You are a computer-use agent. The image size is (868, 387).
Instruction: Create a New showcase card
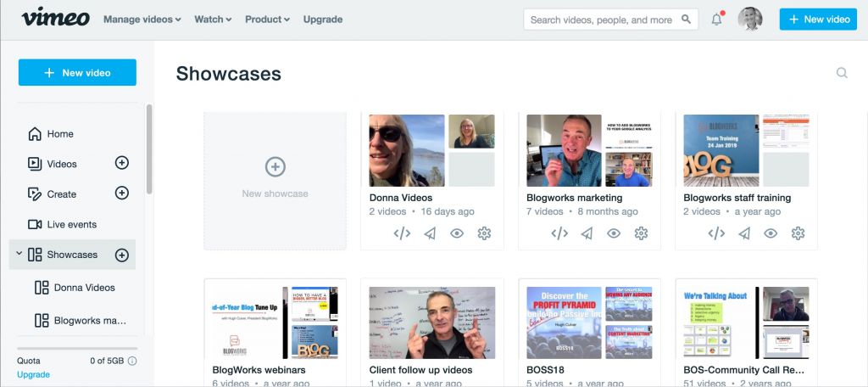coord(275,181)
